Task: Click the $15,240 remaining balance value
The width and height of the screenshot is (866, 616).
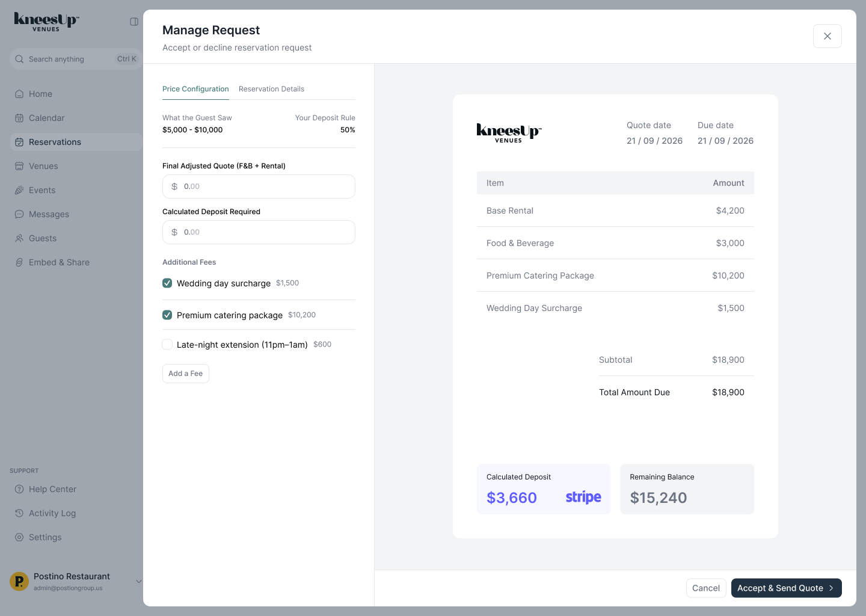Action: pyautogui.click(x=659, y=498)
